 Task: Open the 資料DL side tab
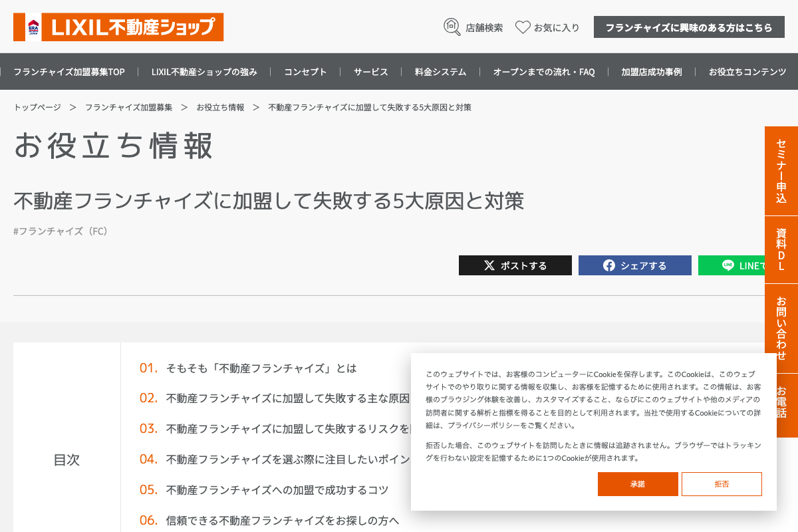(x=781, y=249)
